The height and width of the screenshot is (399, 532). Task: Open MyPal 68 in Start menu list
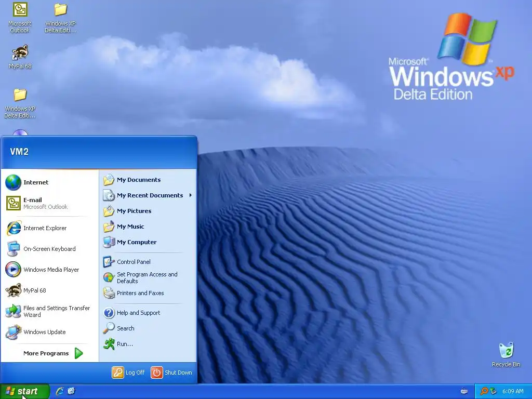pyautogui.click(x=49, y=290)
